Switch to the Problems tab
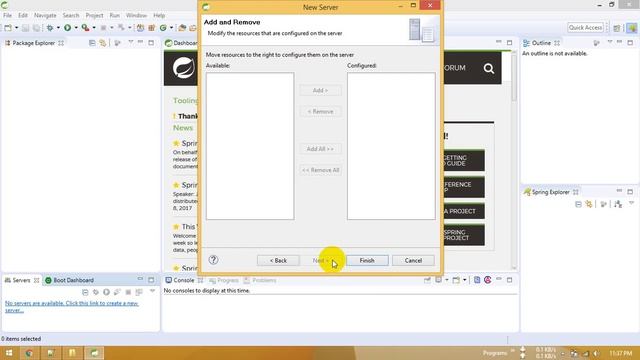Screen dimensions: 640x360 click(260, 280)
